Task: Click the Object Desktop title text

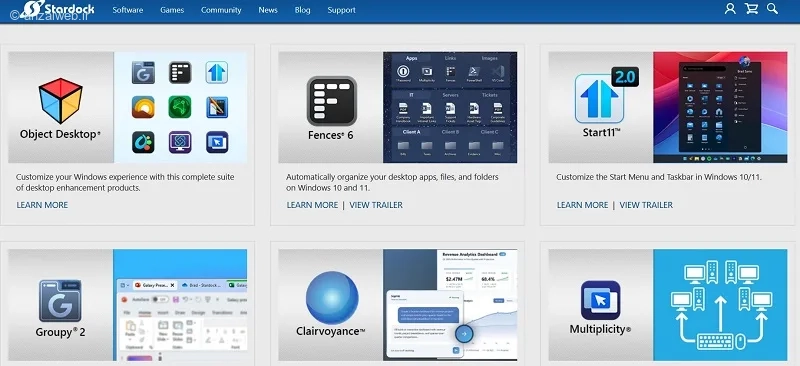Action: click(x=60, y=135)
